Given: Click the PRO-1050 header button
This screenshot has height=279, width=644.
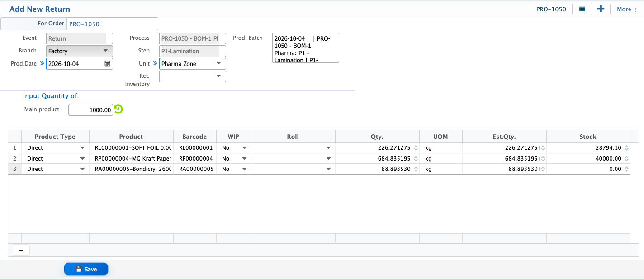Looking at the screenshot, I should (551, 9).
